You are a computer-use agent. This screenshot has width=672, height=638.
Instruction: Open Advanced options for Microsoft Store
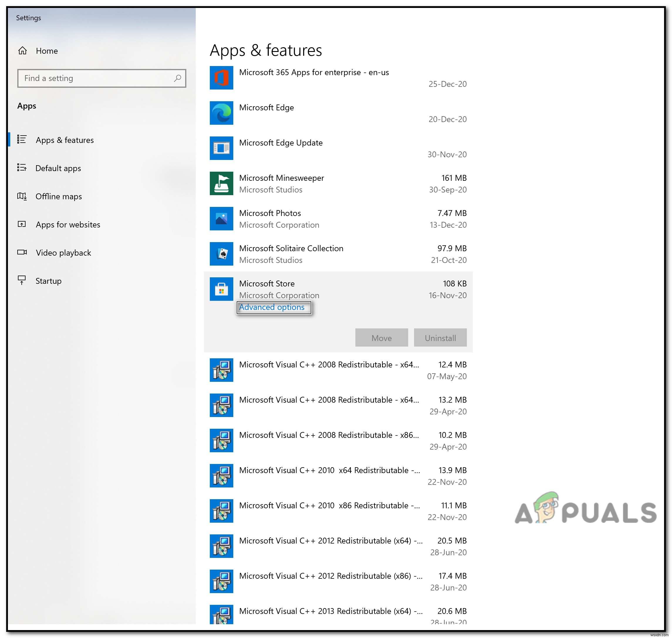[x=272, y=307]
